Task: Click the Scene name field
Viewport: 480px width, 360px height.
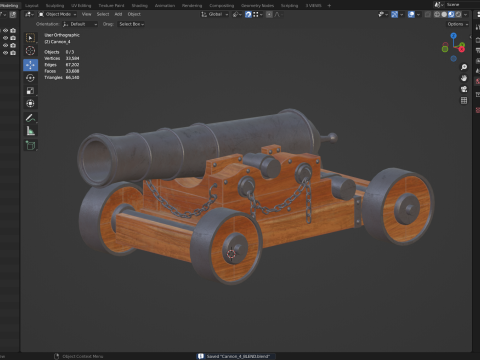Action: pyautogui.click(x=463, y=5)
